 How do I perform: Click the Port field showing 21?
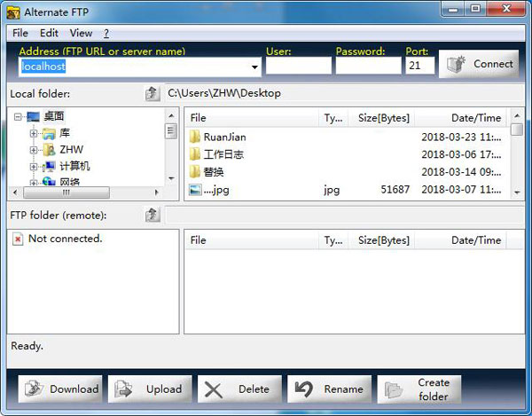419,65
